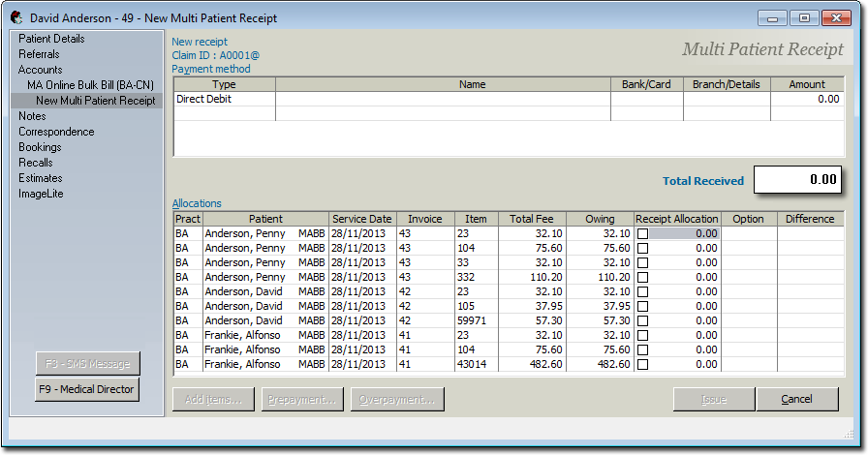Switch to Bookings in navigation list
The image size is (868, 455).
(40, 147)
